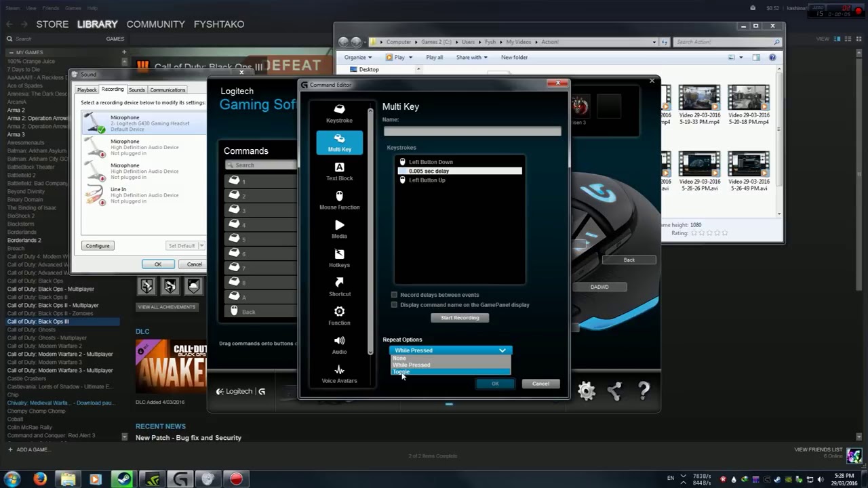Pick the Media command type

(339, 229)
